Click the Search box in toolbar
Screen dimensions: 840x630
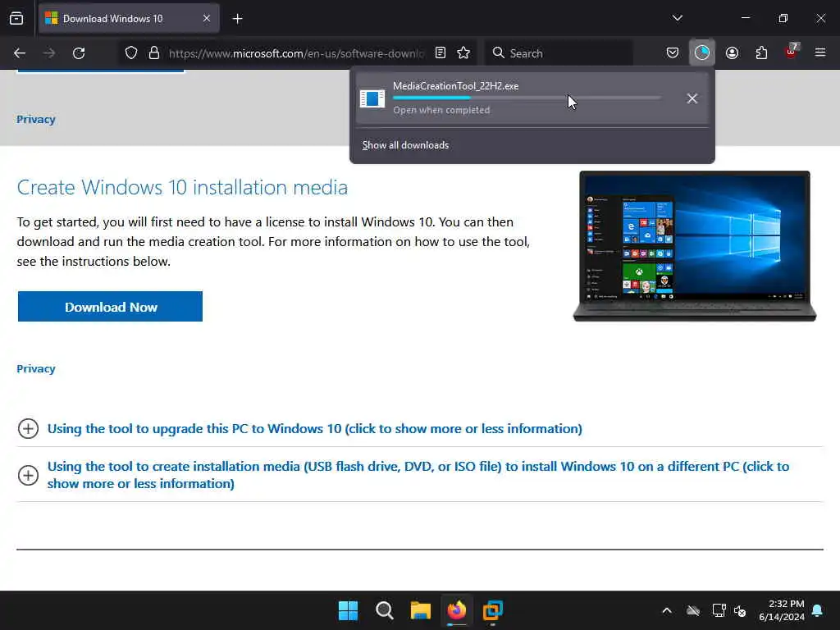coord(559,53)
